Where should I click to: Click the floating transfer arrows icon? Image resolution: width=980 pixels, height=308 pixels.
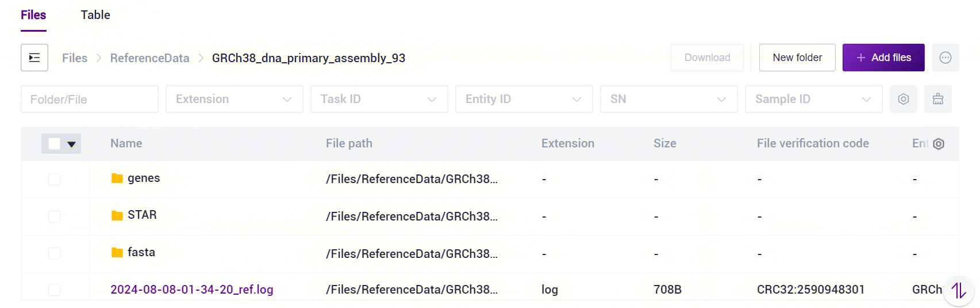coord(959,291)
